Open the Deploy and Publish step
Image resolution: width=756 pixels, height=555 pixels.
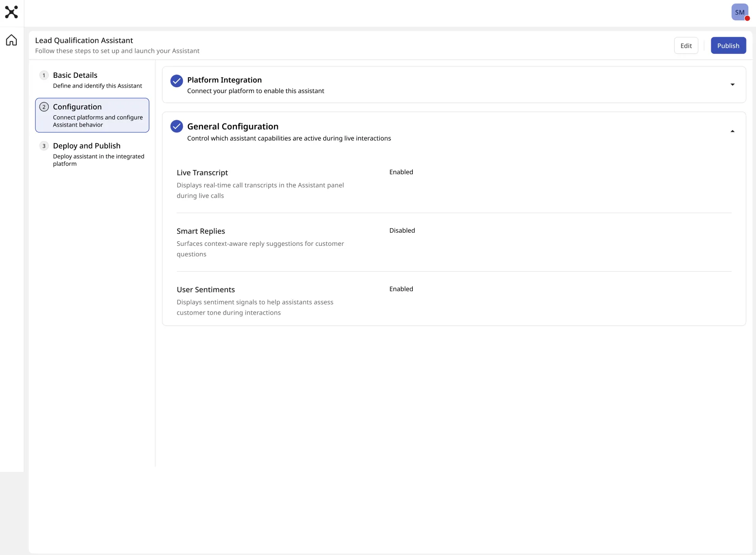[x=92, y=154]
